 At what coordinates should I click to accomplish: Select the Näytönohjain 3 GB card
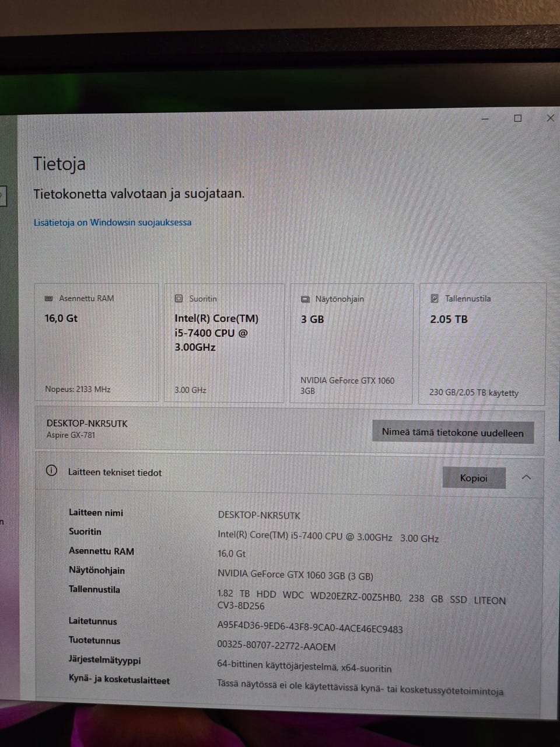351,344
